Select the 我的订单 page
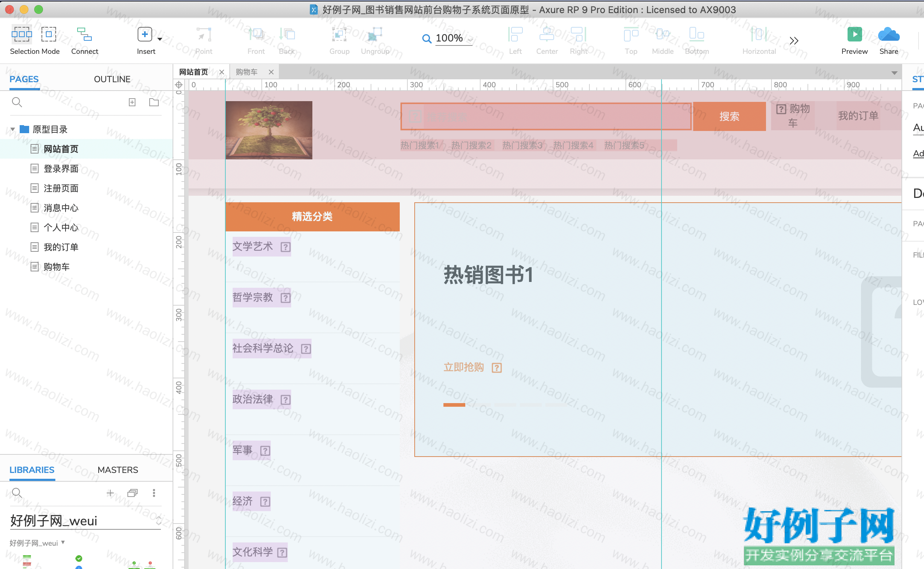This screenshot has width=924, height=569. (86, 247)
